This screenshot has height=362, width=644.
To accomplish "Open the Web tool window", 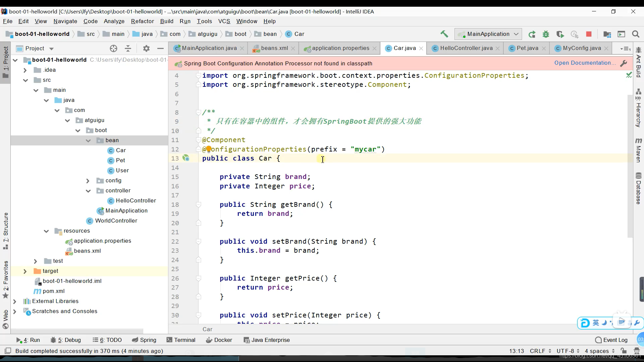I will [6, 319].
